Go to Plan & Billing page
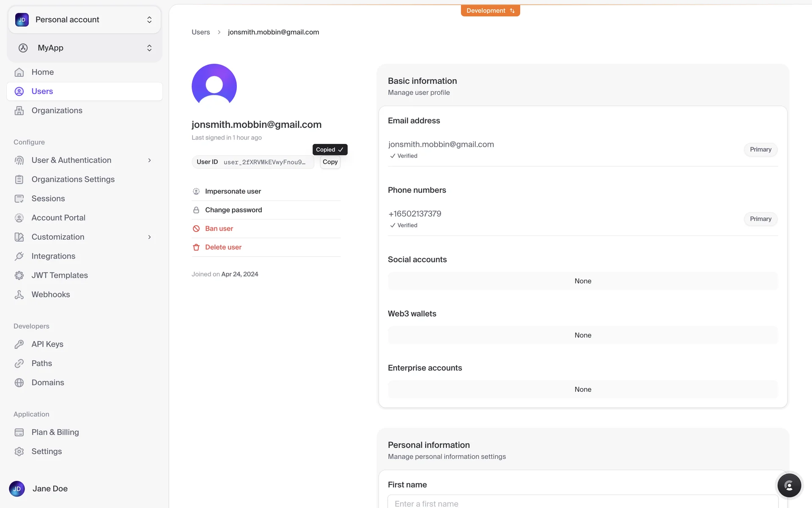 click(x=55, y=432)
